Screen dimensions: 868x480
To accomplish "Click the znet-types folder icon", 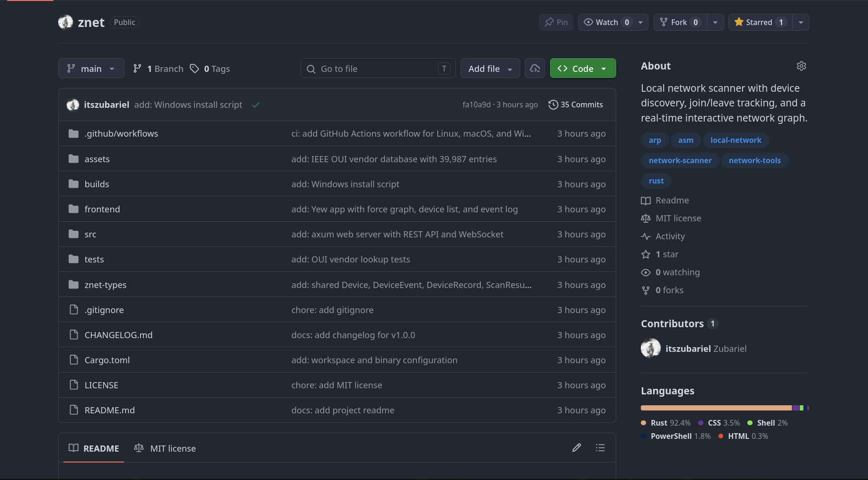I will (73, 285).
